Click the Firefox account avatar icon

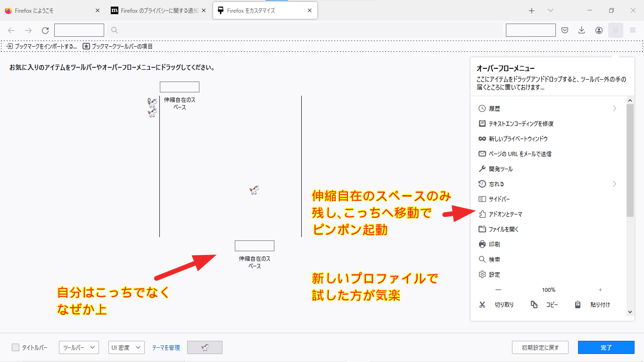(x=599, y=30)
